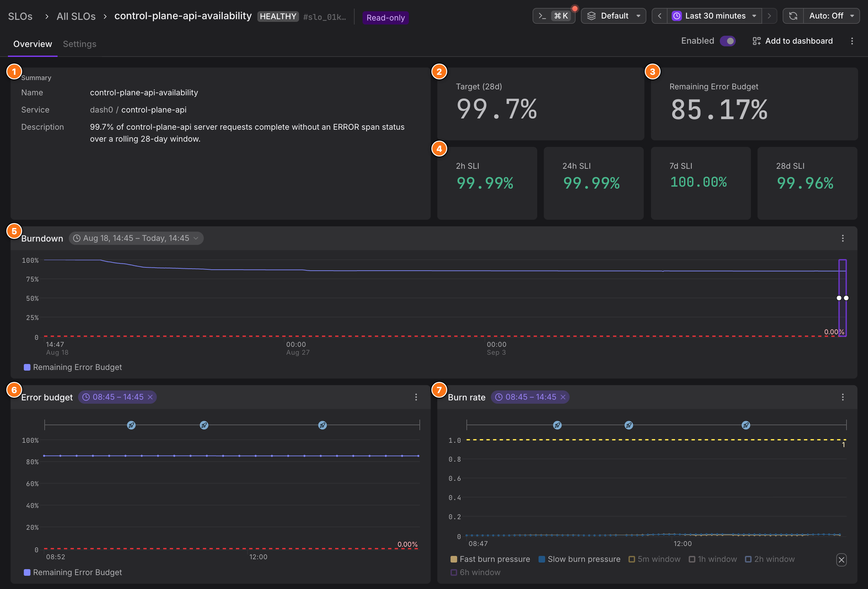This screenshot has width=868, height=589.
Task: Navigate to All SLOs breadcrumb
Action: pos(76,17)
